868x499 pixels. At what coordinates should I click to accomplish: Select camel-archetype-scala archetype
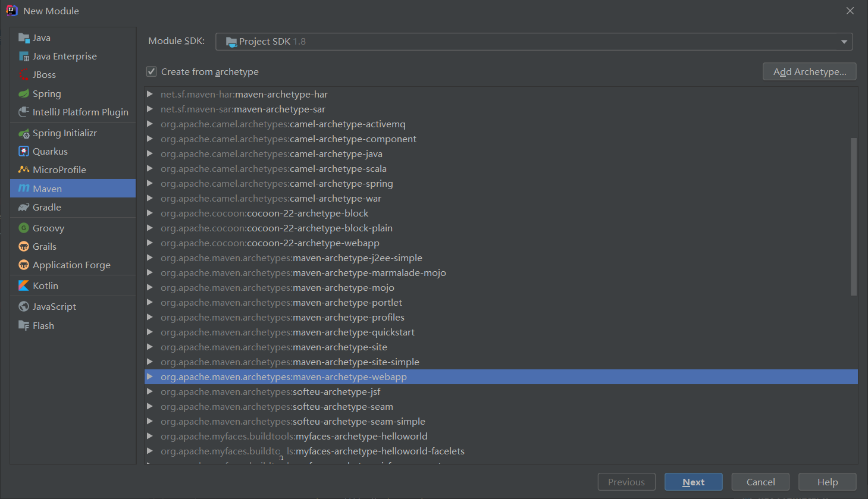501,168
